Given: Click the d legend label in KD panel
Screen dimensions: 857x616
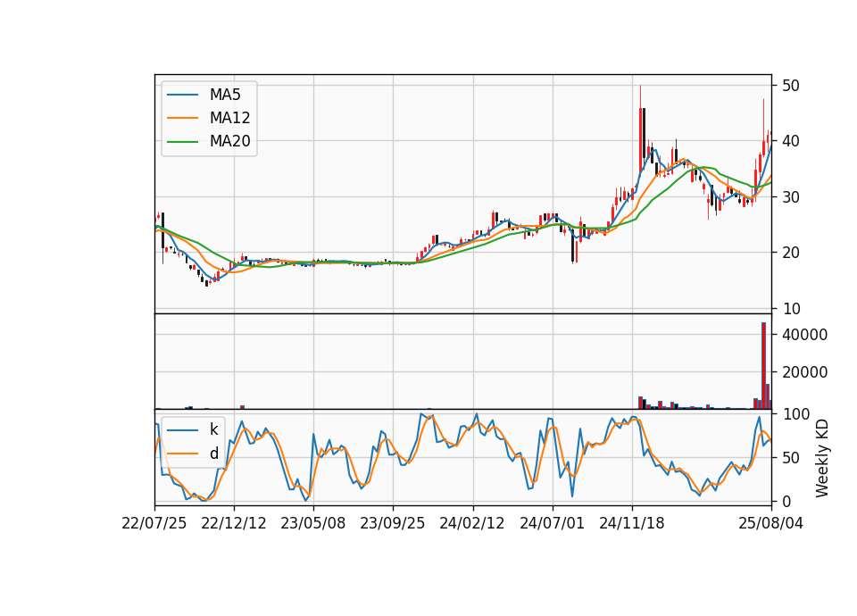Looking at the screenshot, I should [x=213, y=454].
